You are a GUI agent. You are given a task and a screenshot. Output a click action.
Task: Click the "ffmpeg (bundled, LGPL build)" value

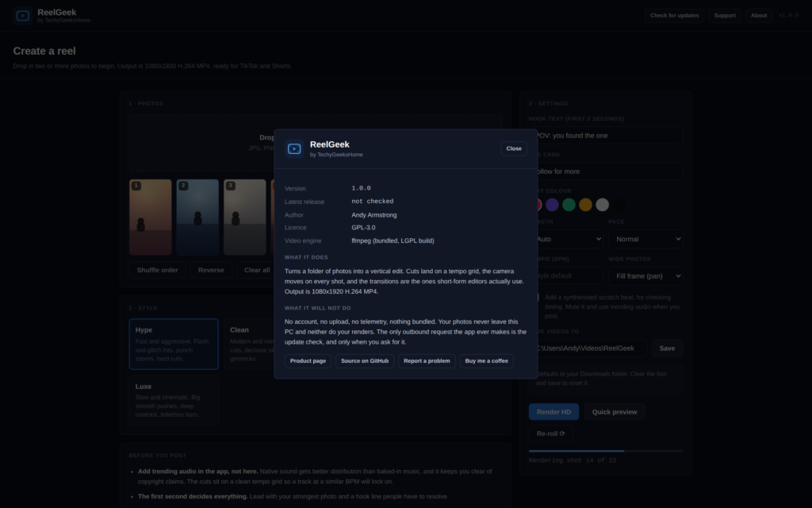click(393, 241)
